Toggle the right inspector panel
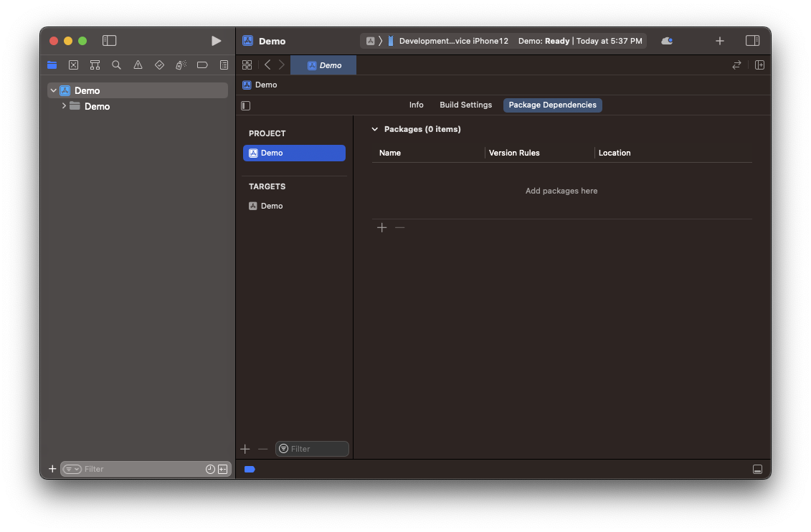 pos(752,41)
